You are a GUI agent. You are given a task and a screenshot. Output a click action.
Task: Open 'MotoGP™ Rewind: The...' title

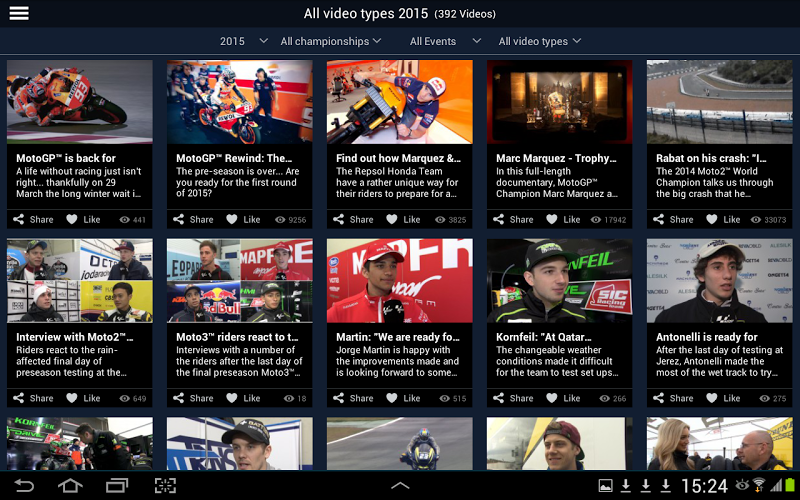tap(234, 158)
